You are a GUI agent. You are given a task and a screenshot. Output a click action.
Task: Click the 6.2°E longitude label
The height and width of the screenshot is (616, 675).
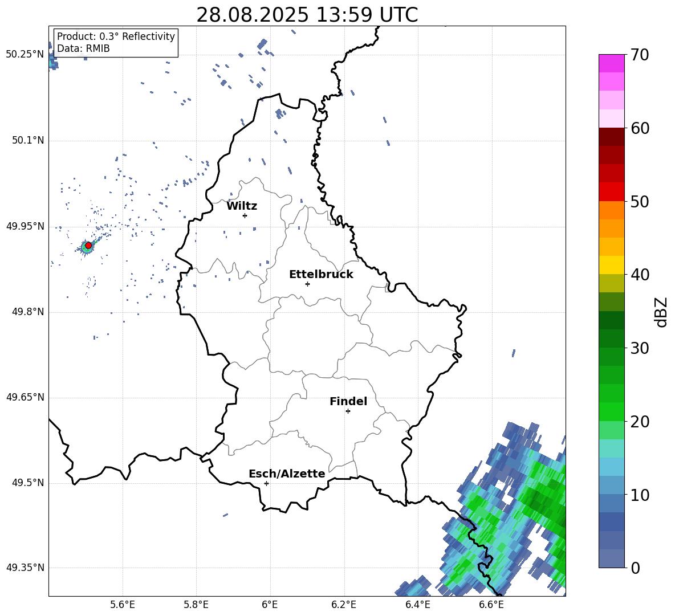tap(344, 605)
